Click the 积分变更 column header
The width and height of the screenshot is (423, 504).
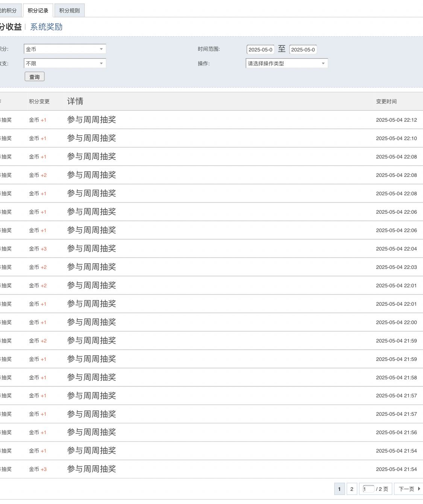click(x=39, y=101)
